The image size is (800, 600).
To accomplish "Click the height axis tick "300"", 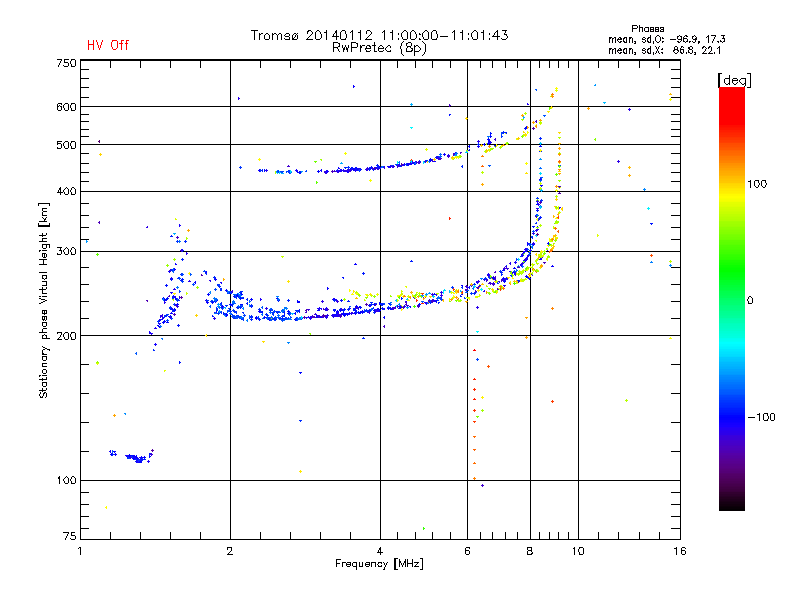I will [66, 251].
